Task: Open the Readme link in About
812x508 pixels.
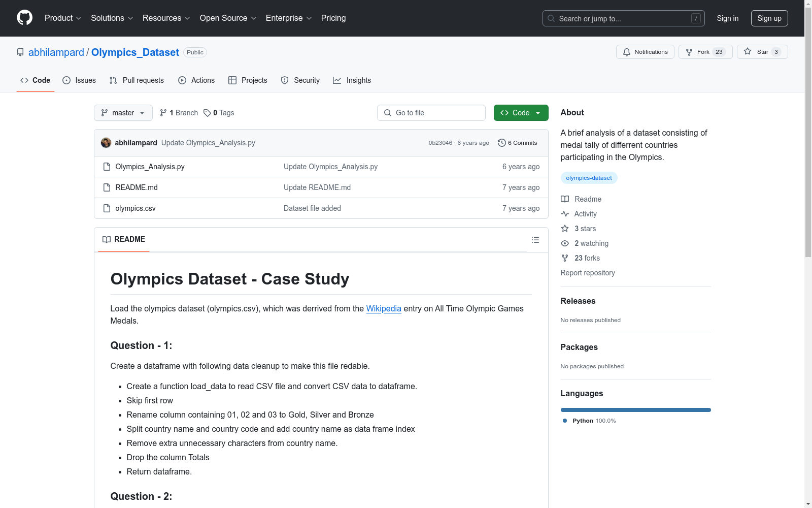Action: 581,199
